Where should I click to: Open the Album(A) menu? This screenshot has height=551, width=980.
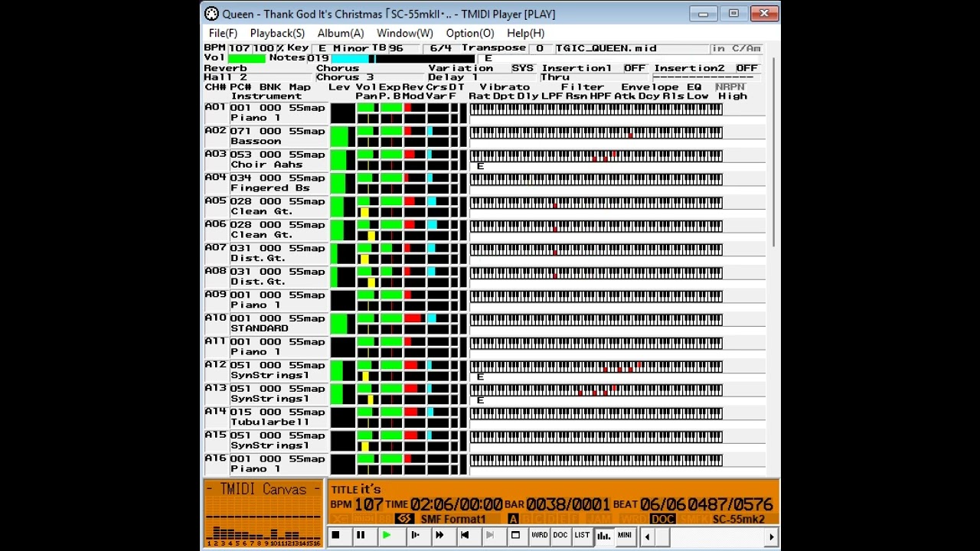click(x=341, y=34)
